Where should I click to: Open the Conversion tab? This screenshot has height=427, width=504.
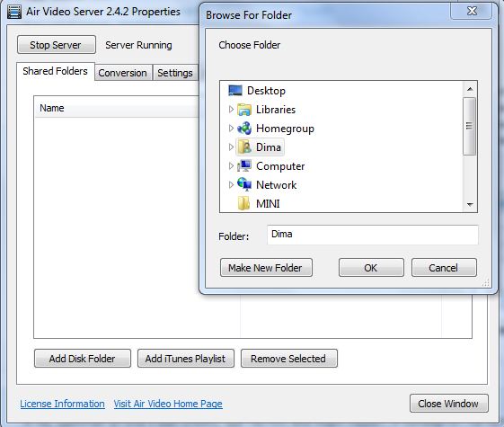tap(123, 73)
